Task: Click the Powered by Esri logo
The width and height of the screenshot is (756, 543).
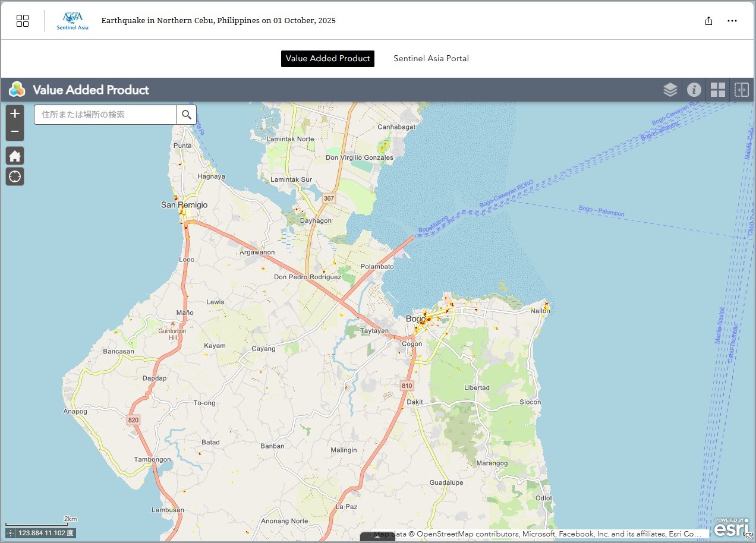Action: [731, 527]
